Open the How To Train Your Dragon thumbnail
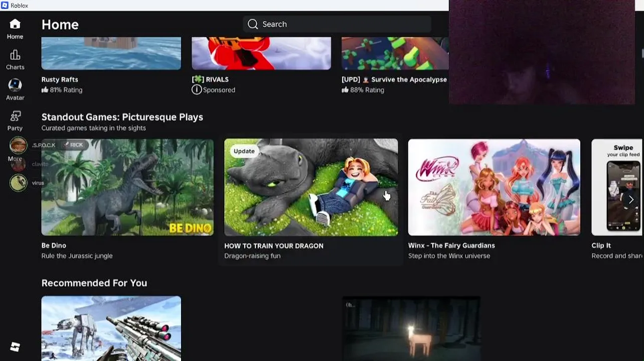This screenshot has height=361, width=644. [x=311, y=187]
